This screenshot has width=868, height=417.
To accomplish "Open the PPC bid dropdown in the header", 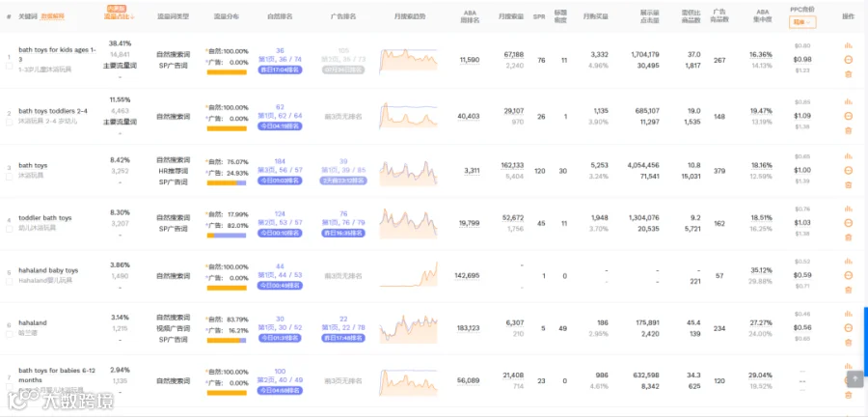I will coord(802,22).
